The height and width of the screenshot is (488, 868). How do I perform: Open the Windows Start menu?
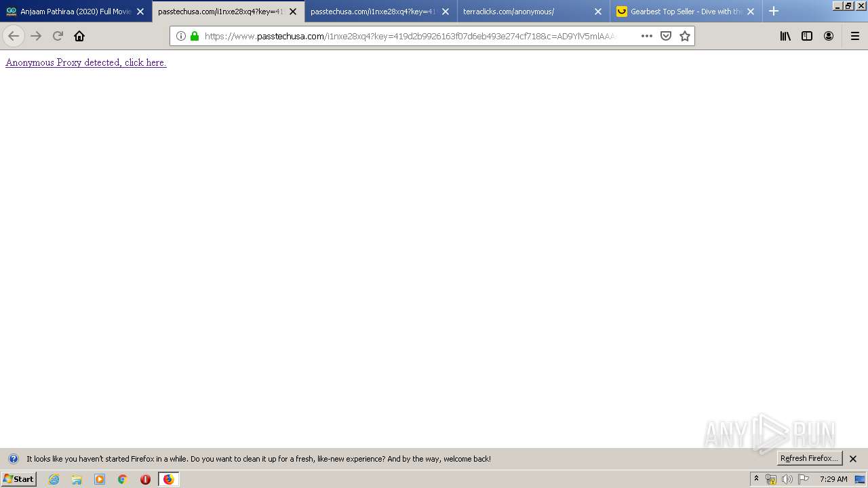point(18,479)
